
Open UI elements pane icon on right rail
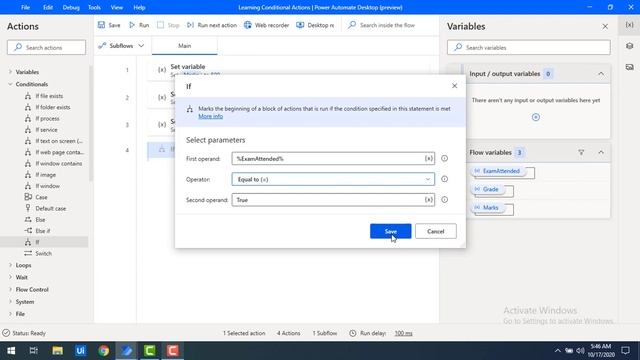[x=629, y=46]
